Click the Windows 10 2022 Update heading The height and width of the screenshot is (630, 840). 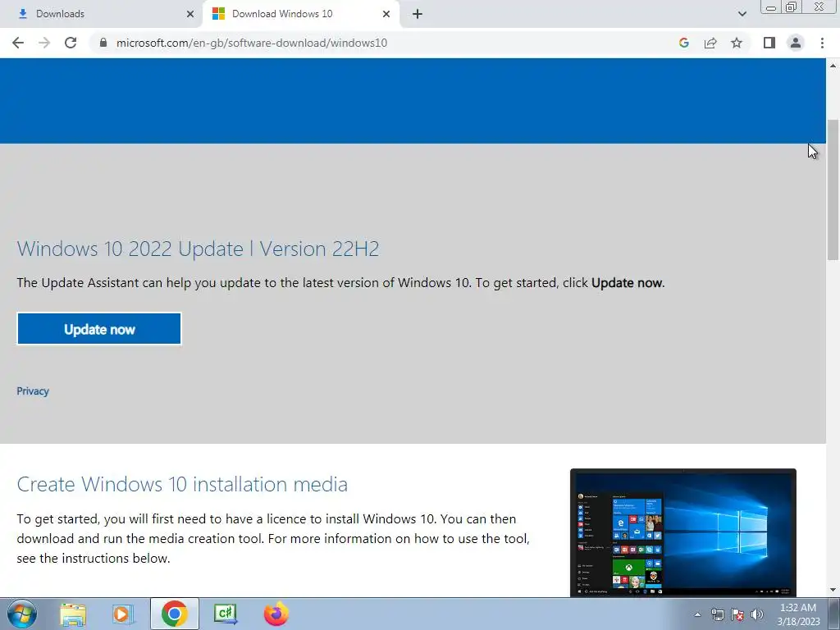coord(199,249)
